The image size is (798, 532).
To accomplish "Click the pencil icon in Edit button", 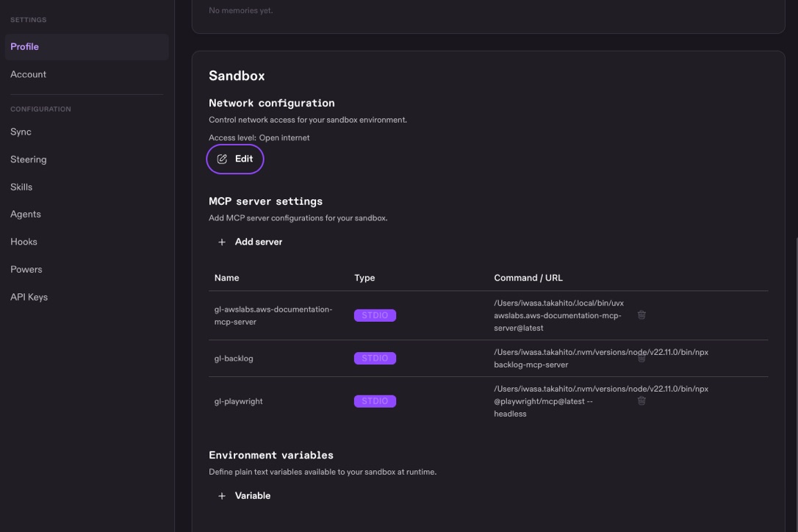I will click(x=222, y=159).
